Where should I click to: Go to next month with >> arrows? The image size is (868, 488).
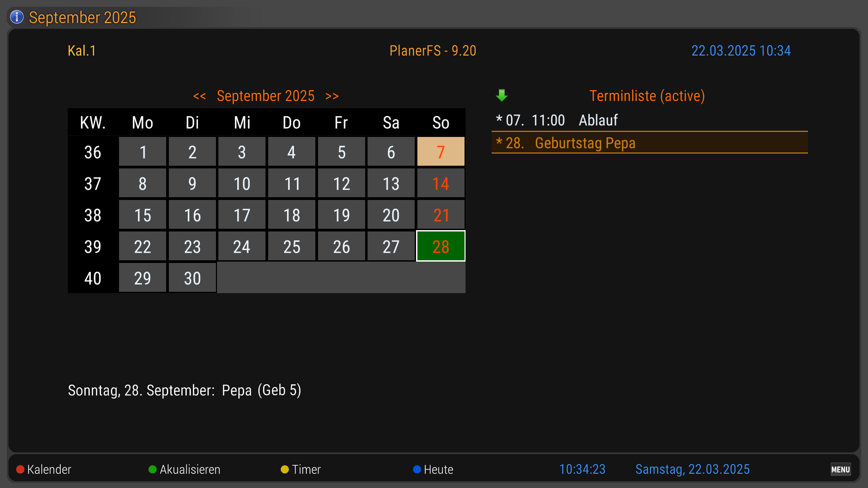tap(332, 96)
